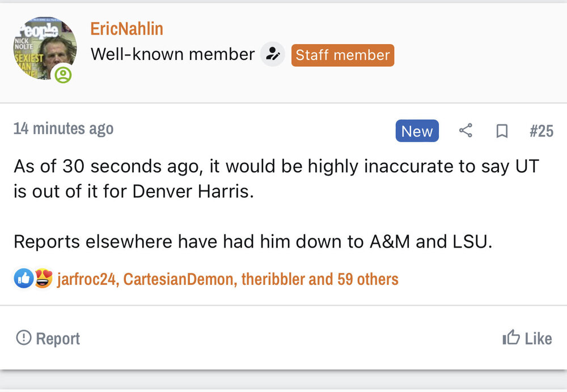Click the 'Well-known member' user title

click(x=172, y=54)
